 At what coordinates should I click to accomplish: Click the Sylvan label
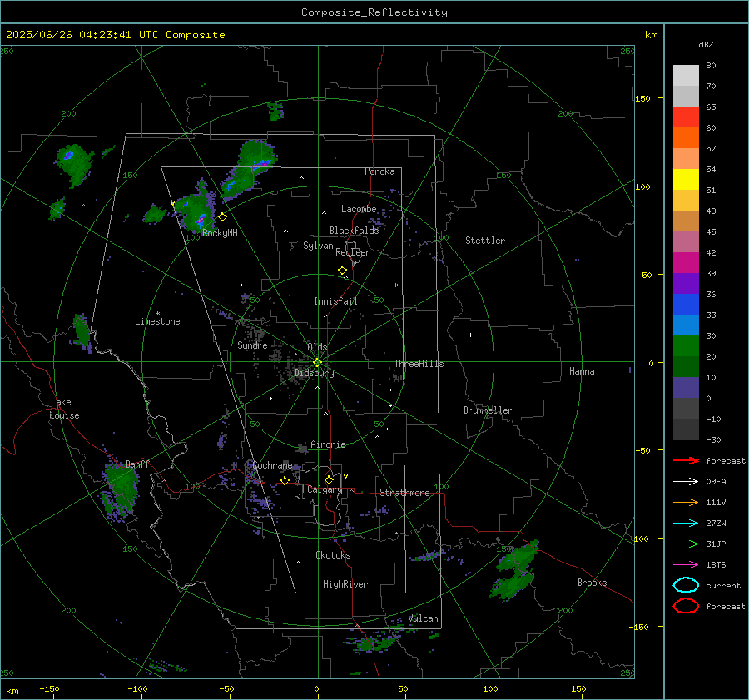(x=318, y=246)
